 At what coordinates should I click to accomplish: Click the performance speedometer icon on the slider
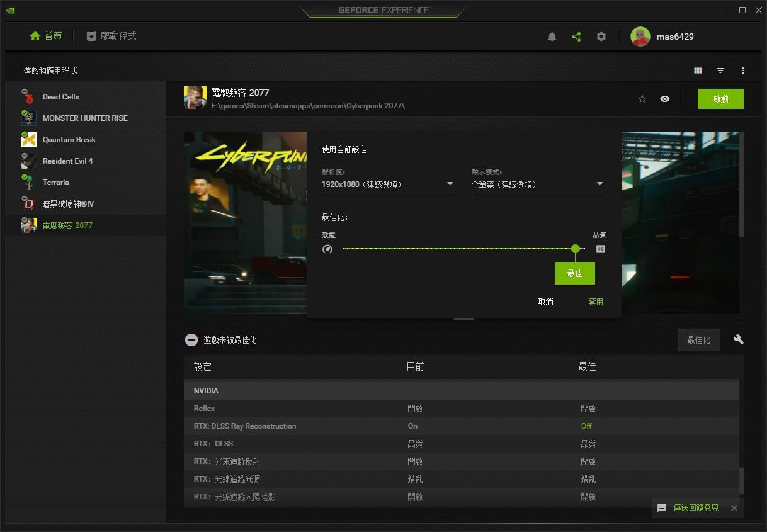pos(327,249)
